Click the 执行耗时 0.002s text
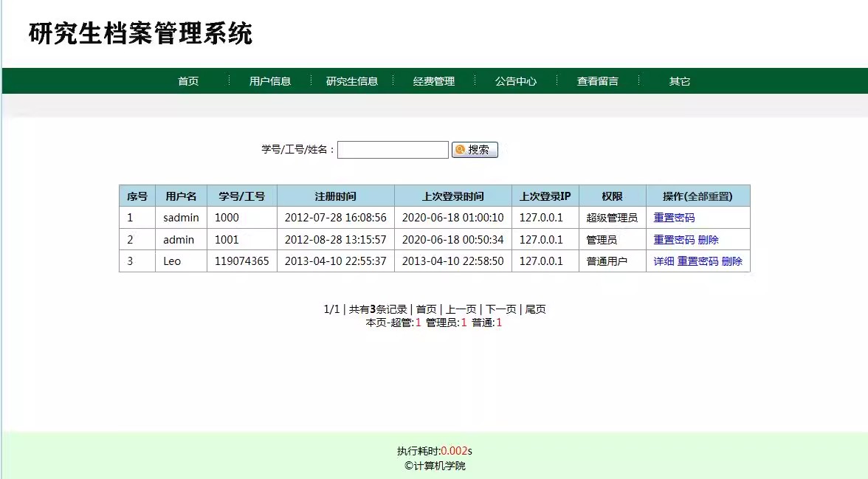The height and width of the screenshot is (479, 868). 435,451
